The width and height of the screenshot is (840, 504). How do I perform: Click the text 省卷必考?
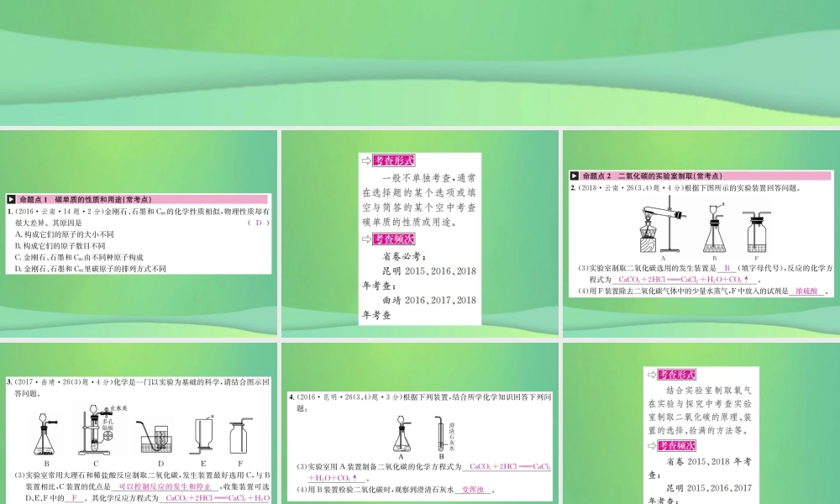coord(405,256)
